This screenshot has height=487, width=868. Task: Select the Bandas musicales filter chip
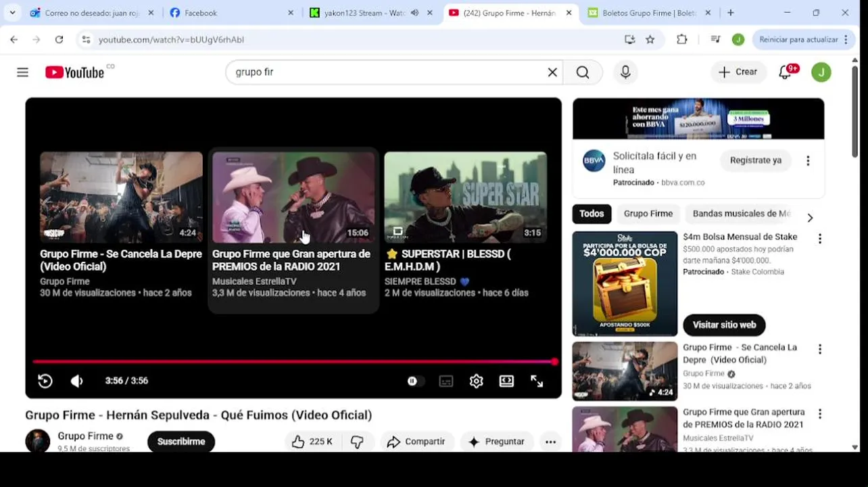click(741, 214)
